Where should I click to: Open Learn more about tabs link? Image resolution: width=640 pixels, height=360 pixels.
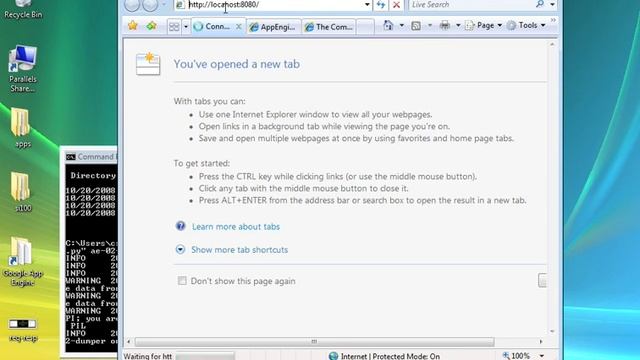coord(236,227)
